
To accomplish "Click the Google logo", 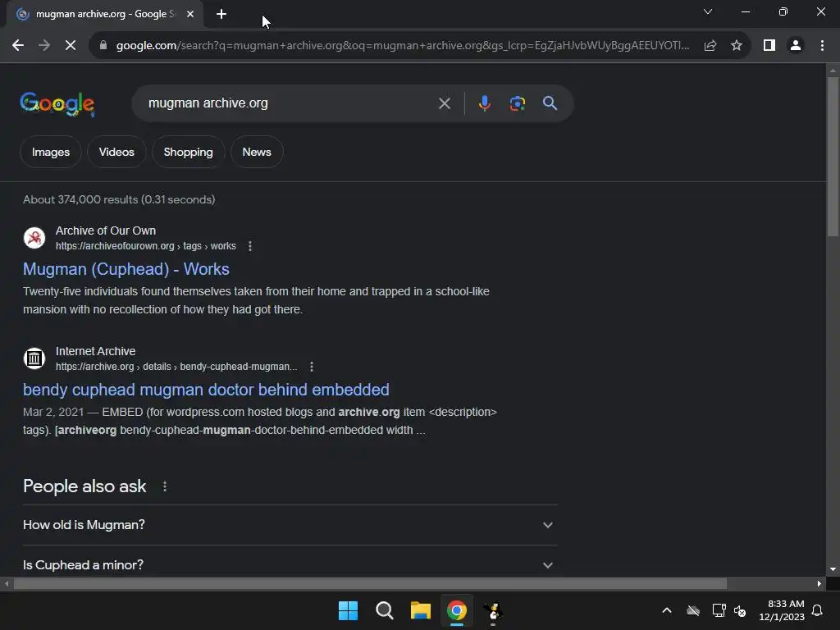I will [57, 103].
